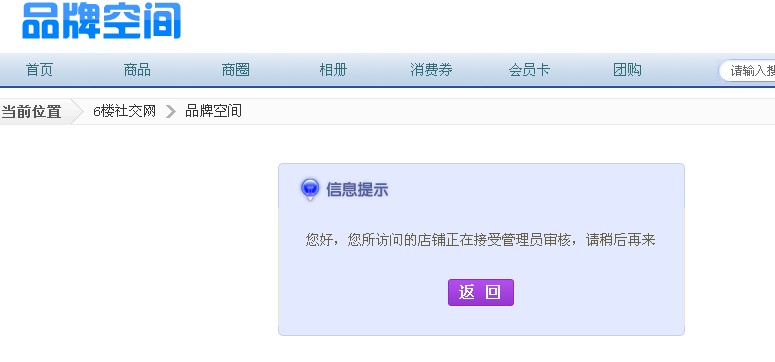This screenshot has width=775, height=362.
Task: Click the 信息提示 dialog heading
Action: tap(357, 189)
